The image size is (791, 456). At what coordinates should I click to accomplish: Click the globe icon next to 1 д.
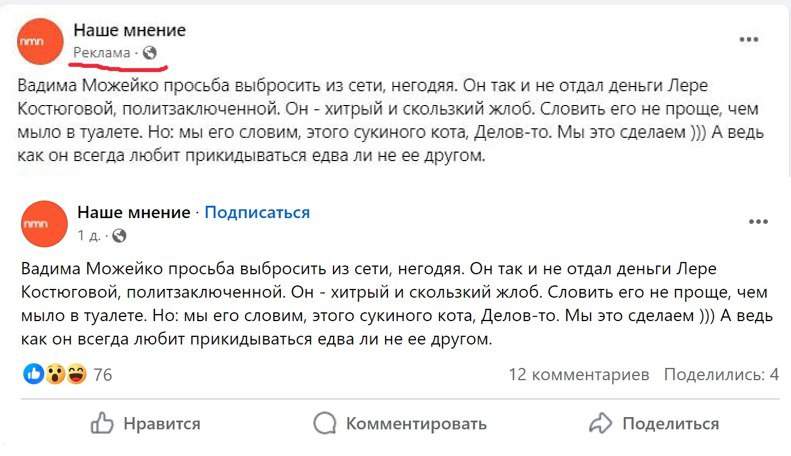pos(120,236)
